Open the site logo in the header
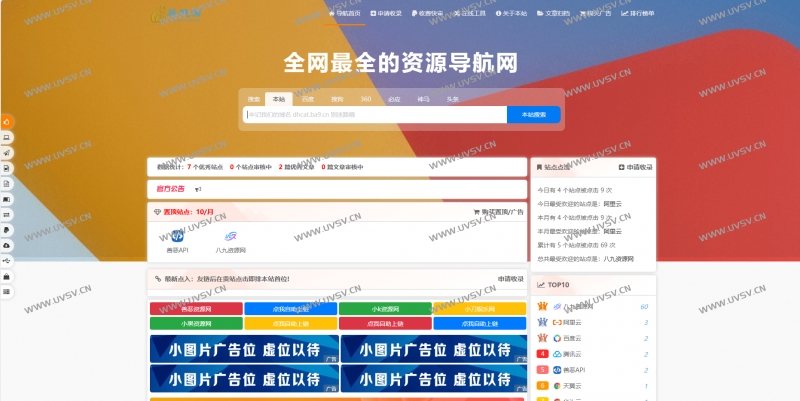The height and width of the screenshot is (401, 800). click(176, 13)
